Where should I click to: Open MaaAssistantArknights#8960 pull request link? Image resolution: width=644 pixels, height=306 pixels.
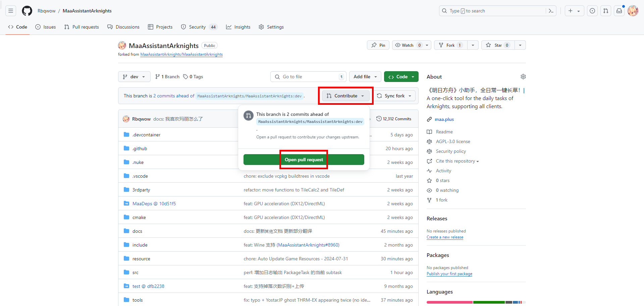click(308, 245)
